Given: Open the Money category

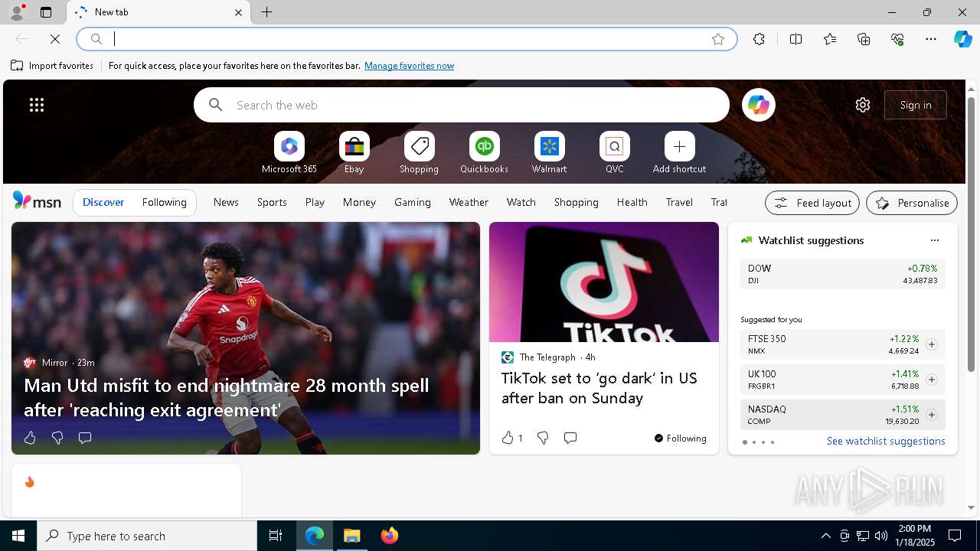Looking at the screenshot, I should click(x=359, y=202).
